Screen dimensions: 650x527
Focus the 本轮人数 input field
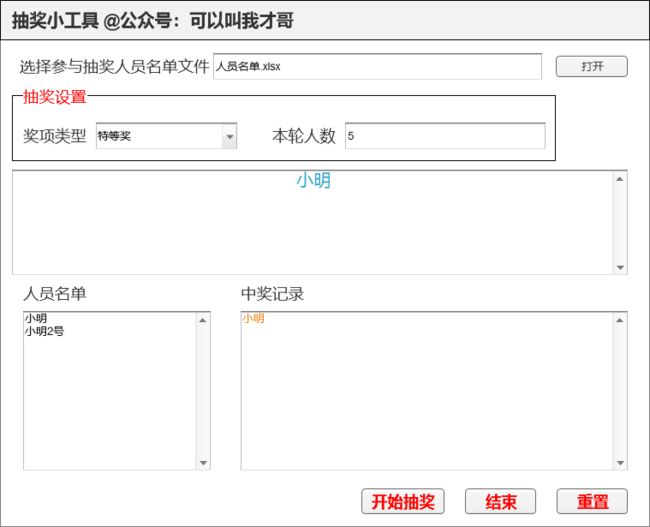pos(445,136)
